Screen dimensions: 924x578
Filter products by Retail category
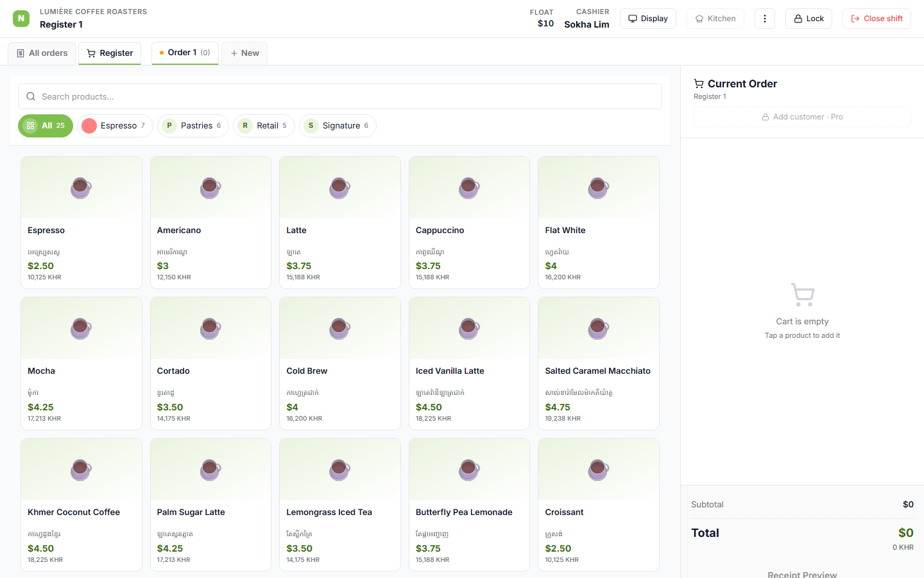[x=264, y=126]
